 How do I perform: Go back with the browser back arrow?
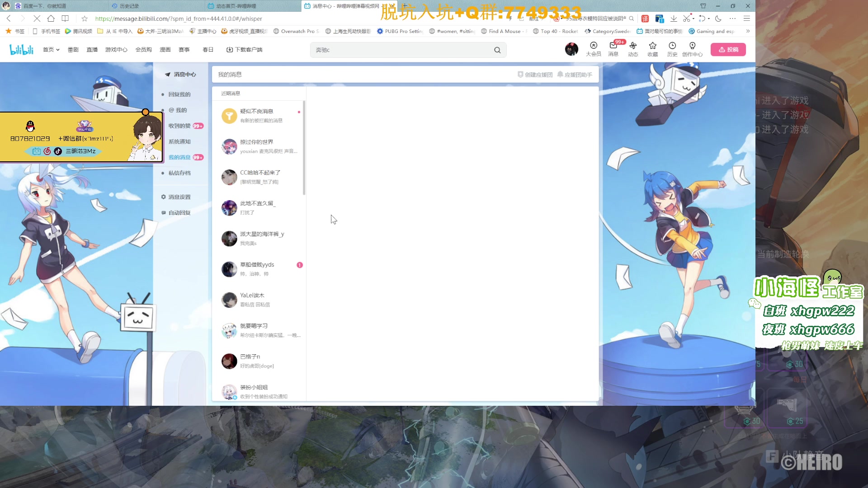[9, 19]
